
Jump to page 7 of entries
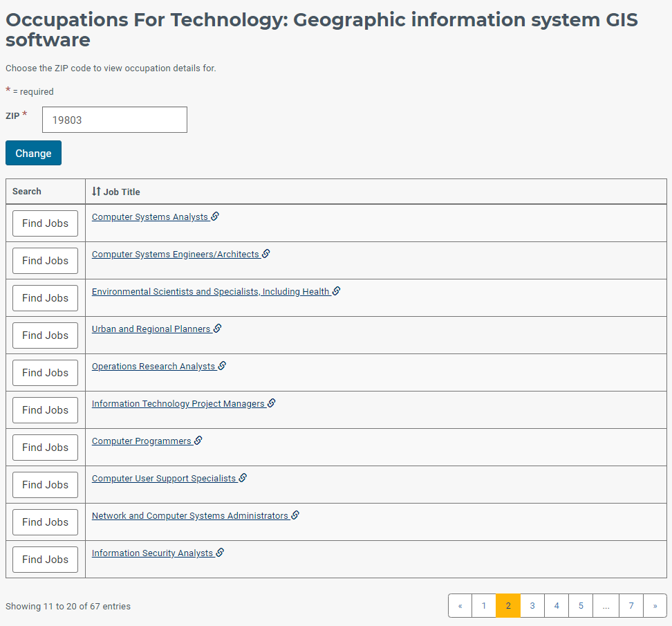pos(631,605)
